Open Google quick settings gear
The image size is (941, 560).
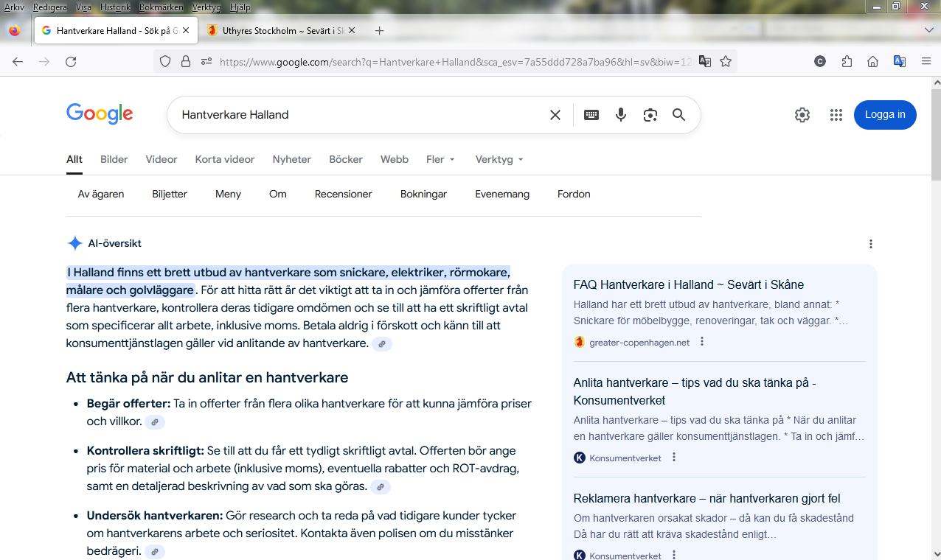(802, 115)
